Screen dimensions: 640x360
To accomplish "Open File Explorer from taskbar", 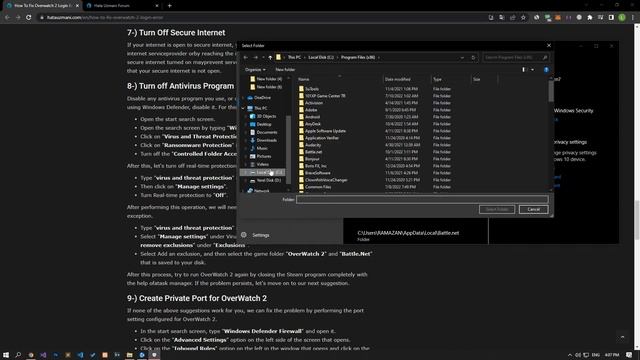I will point(129,355).
